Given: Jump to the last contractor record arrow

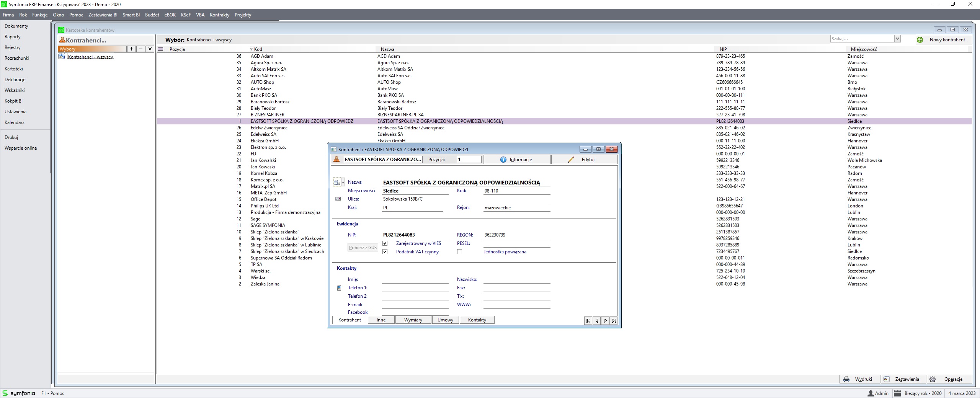Looking at the screenshot, I should coord(614,321).
